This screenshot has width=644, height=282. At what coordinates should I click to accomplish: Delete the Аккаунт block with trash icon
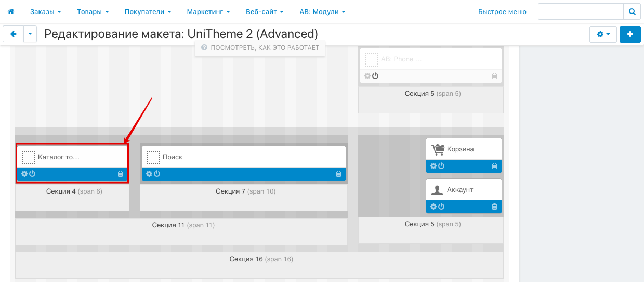pos(495,207)
